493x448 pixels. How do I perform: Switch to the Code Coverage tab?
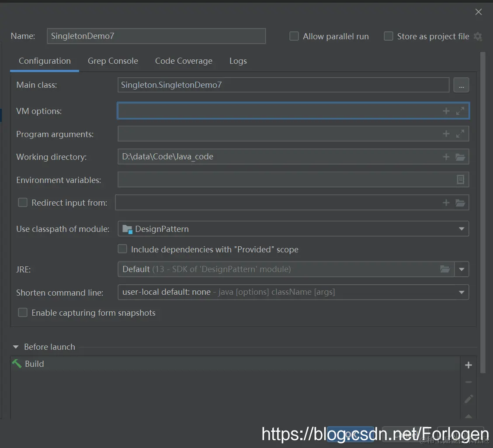pyautogui.click(x=184, y=61)
